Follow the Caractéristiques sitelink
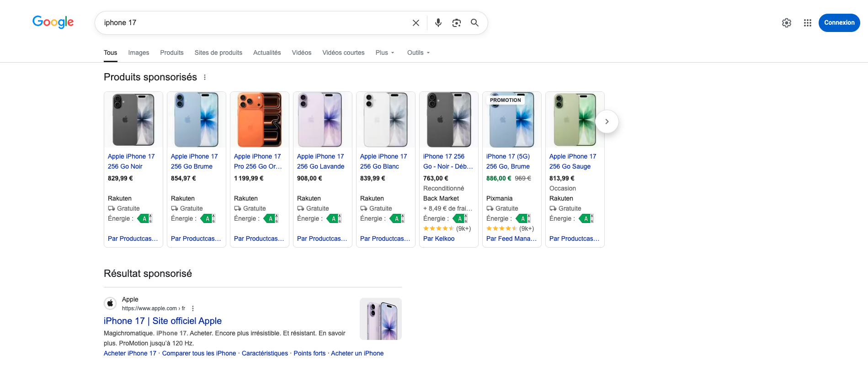 (x=265, y=353)
